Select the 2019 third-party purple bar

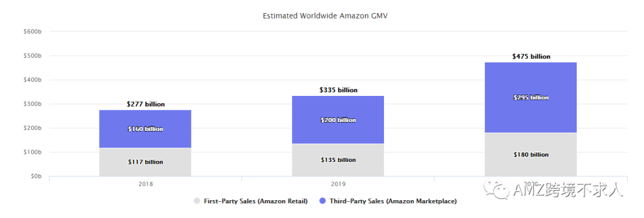(338, 120)
